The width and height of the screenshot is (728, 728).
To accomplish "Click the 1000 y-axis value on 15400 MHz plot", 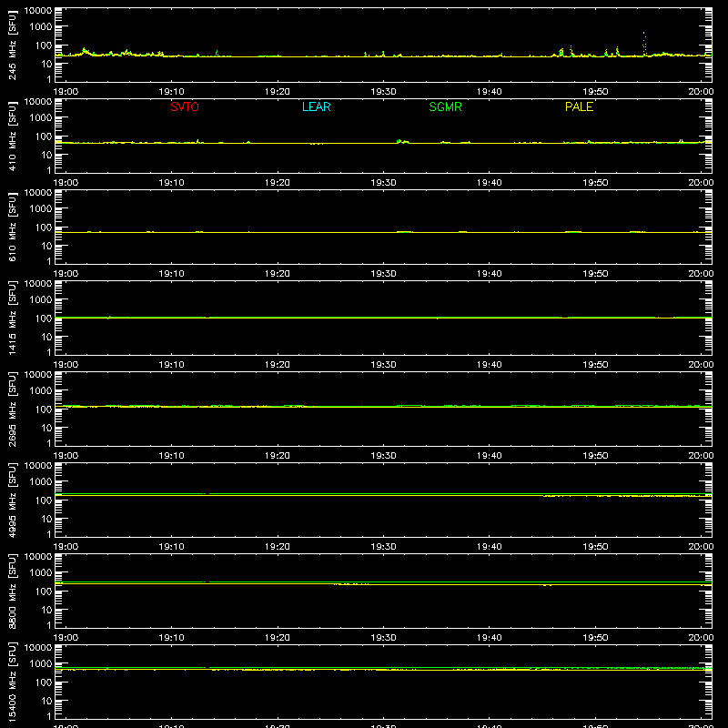I will click(x=41, y=664).
